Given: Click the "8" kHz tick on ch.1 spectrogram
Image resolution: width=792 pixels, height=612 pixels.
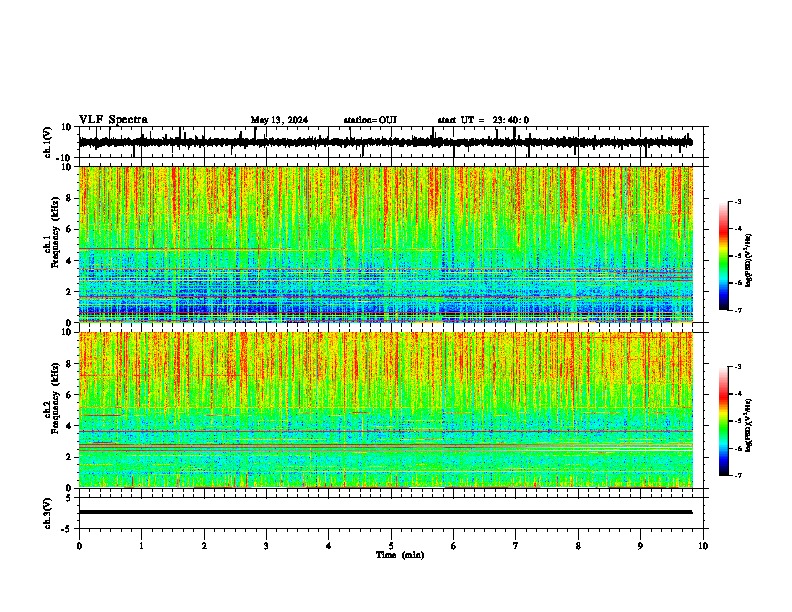Looking at the screenshot, I should (x=70, y=198).
